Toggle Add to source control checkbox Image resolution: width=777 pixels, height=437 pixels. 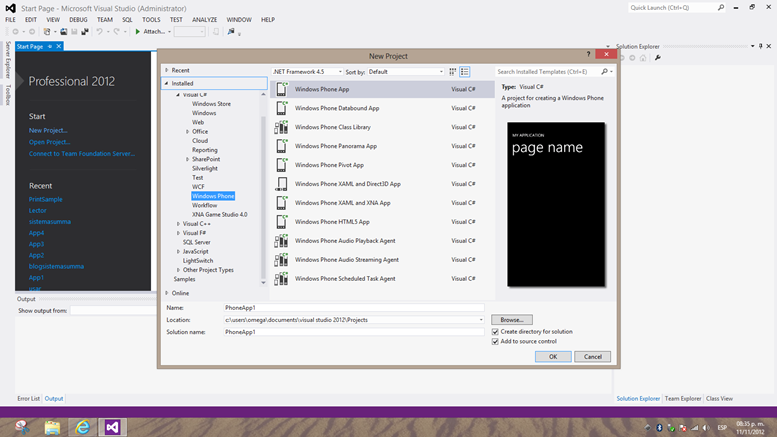tap(495, 341)
